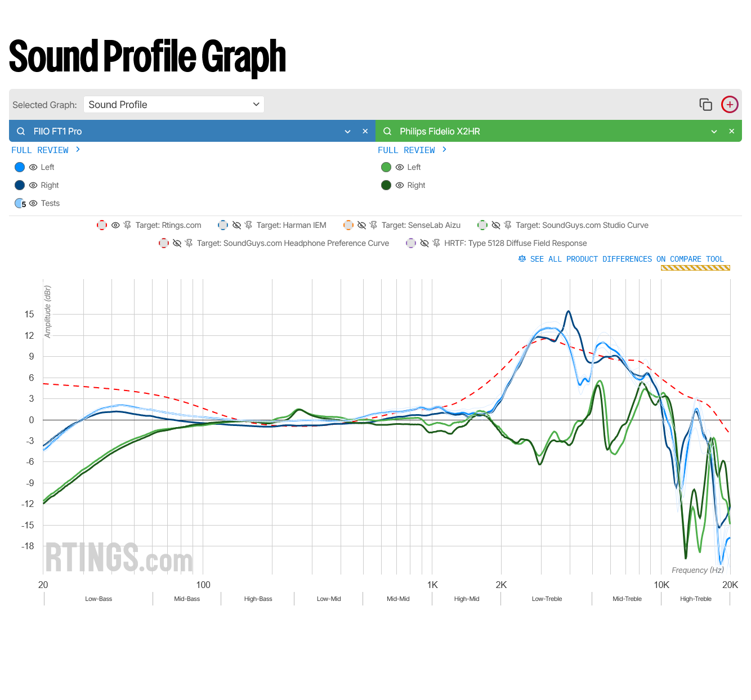The height and width of the screenshot is (700, 751).
Task: Click the HRTF Type 5128 dashed purple swatch
Action: [x=410, y=243]
